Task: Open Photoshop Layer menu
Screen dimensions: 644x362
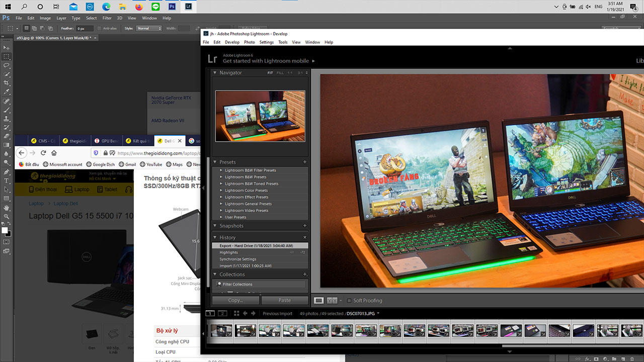Action: (x=61, y=18)
